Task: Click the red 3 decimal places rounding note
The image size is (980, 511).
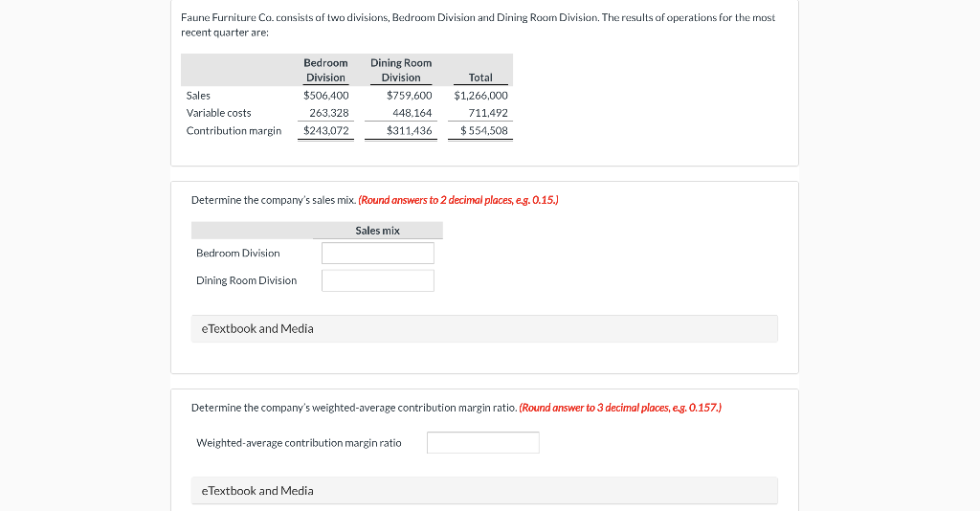Action: click(620, 408)
